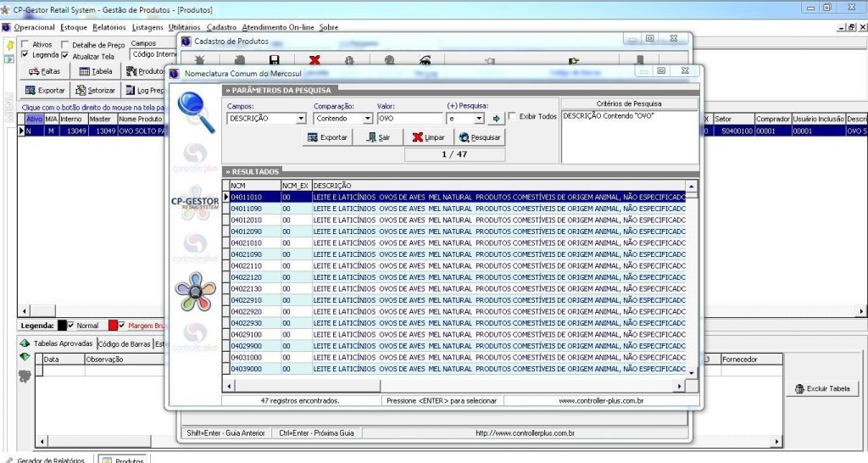Viewport: 868px width, 463px height.
Task: Switch to the Produtos tab at the bottom
Action: (x=123, y=460)
